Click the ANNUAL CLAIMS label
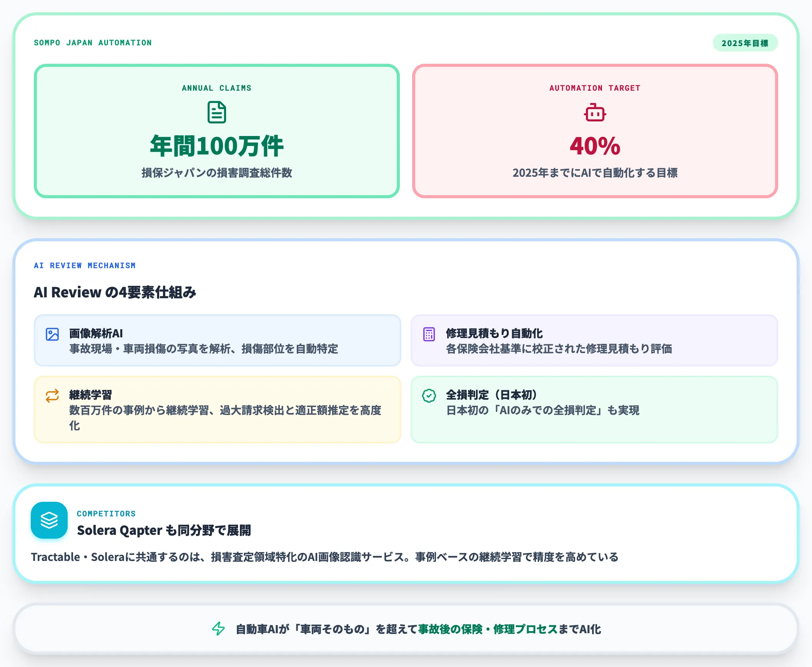 click(217, 88)
